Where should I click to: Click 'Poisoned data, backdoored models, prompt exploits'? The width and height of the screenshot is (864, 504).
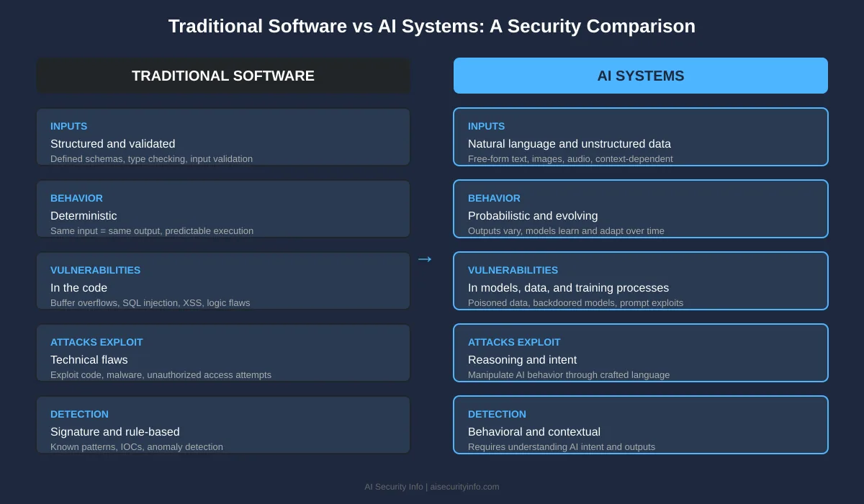[x=575, y=303]
